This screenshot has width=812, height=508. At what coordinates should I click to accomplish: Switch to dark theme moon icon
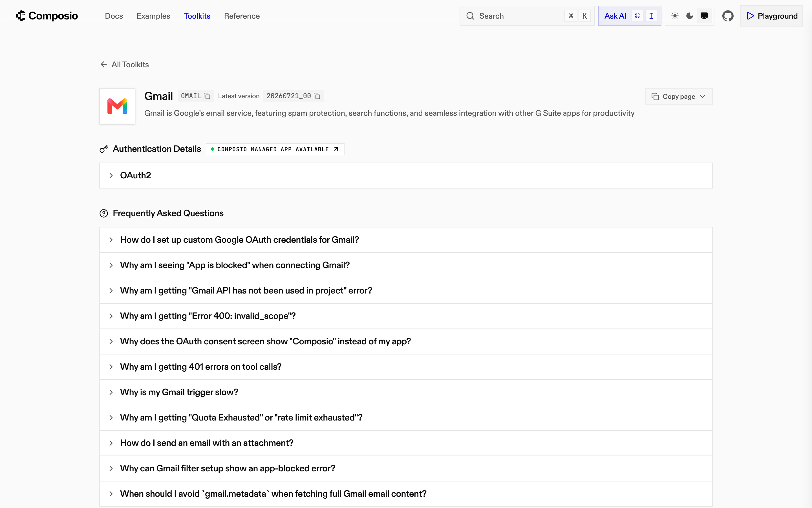690,16
